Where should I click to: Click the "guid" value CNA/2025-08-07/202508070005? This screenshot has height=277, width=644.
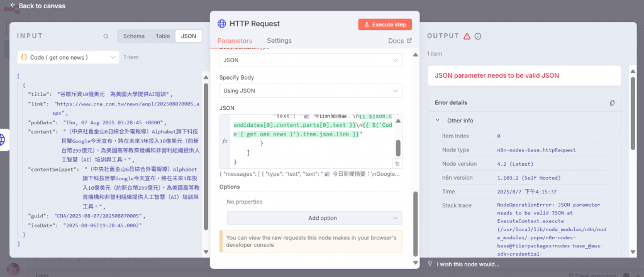point(97,215)
